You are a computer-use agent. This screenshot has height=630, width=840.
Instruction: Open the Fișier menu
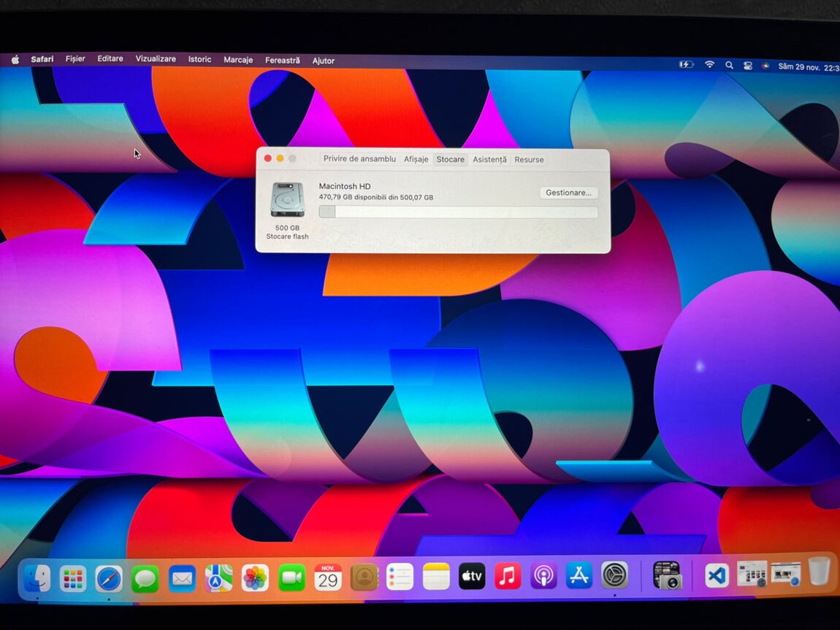click(x=75, y=59)
